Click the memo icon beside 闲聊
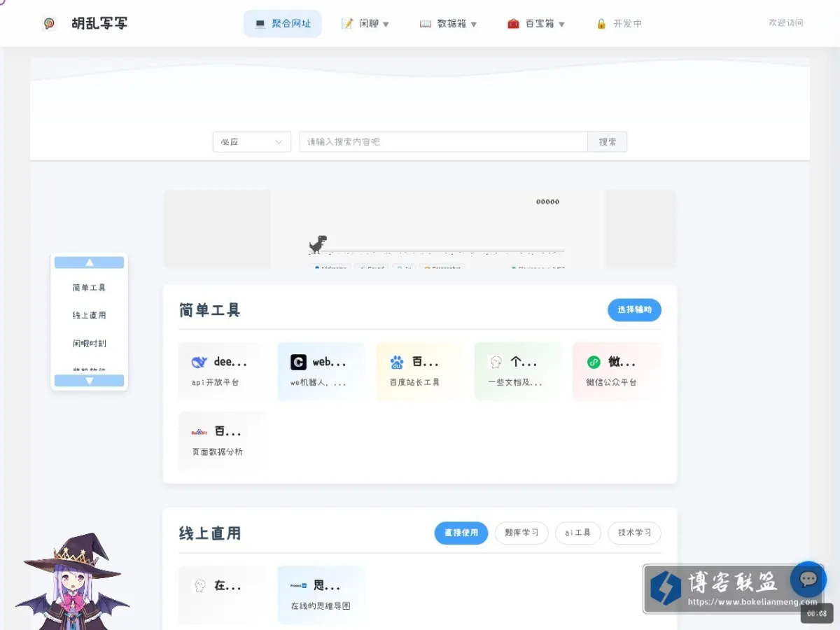This screenshot has width=840, height=630. [347, 24]
